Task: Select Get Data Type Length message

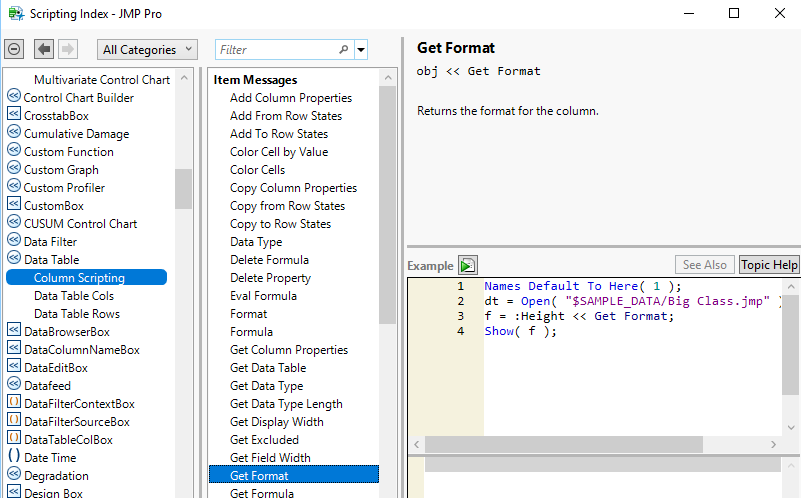Action: click(286, 404)
